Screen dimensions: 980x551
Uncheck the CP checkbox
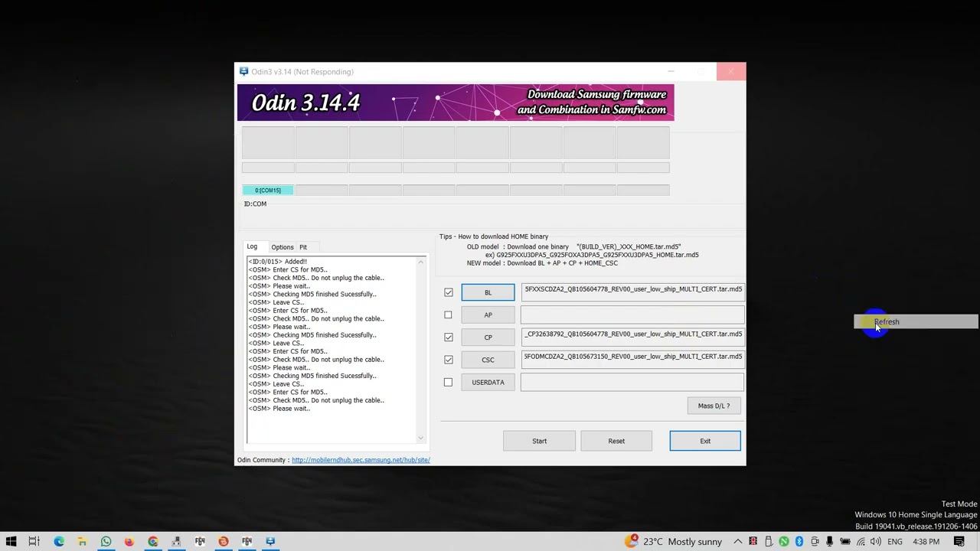(449, 337)
